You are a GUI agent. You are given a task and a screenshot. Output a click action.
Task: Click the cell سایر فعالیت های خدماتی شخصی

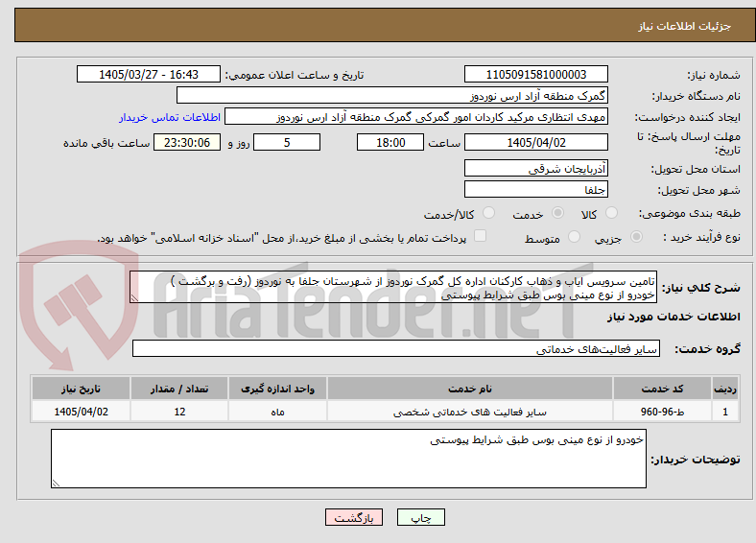click(x=470, y=412)
